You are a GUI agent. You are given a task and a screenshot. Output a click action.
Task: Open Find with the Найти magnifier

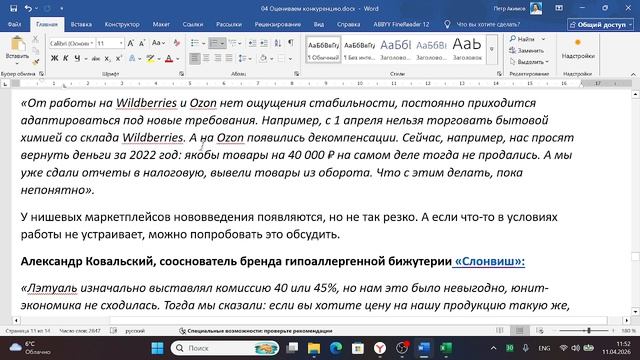pos(522,39)
